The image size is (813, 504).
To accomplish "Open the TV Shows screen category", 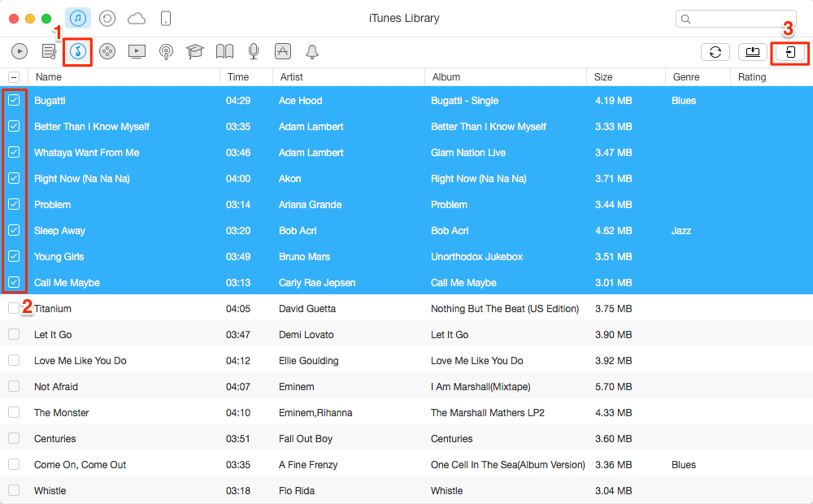I will tap(137, 51).
